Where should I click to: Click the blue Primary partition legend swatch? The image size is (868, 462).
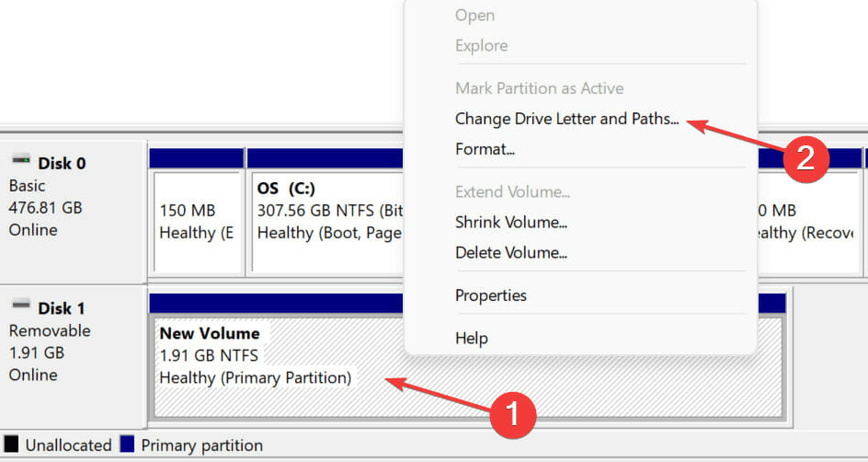coord(127,445)
